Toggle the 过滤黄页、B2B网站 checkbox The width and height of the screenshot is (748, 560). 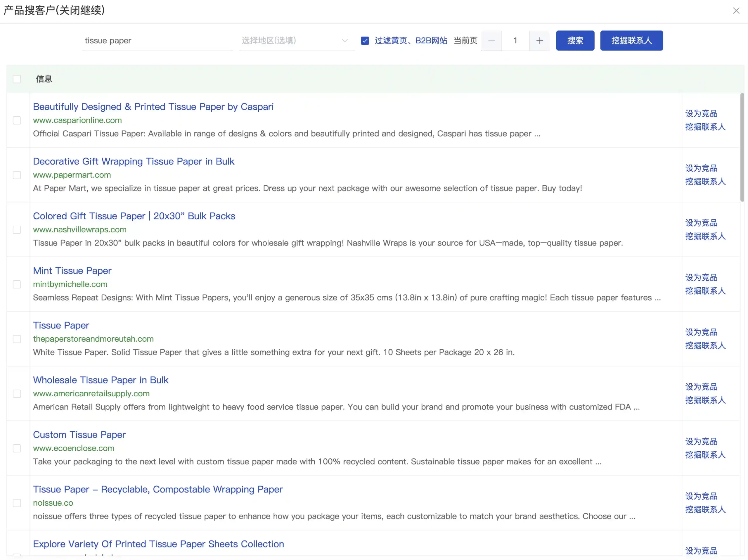[365, 41]
